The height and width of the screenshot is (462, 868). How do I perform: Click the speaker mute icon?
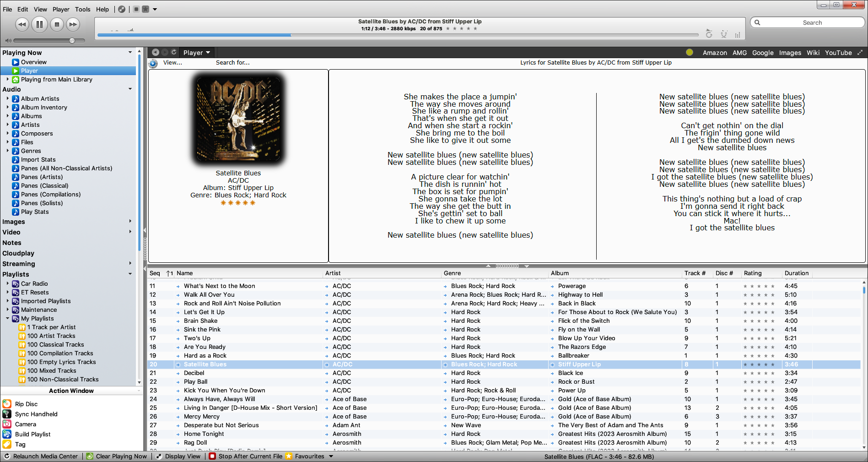(x=8, y=41)
